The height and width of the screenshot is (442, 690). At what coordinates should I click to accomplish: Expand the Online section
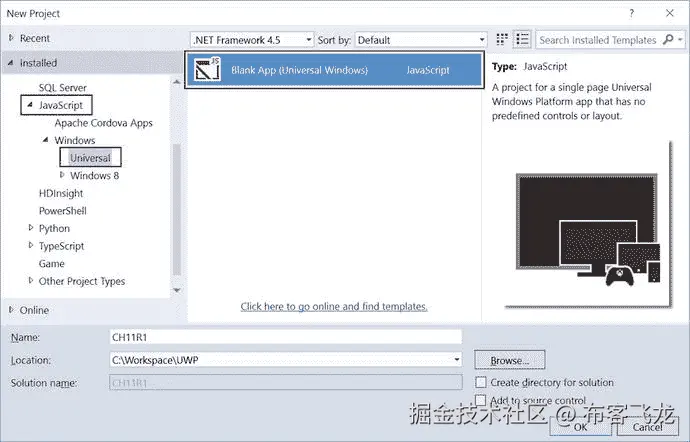11,309
